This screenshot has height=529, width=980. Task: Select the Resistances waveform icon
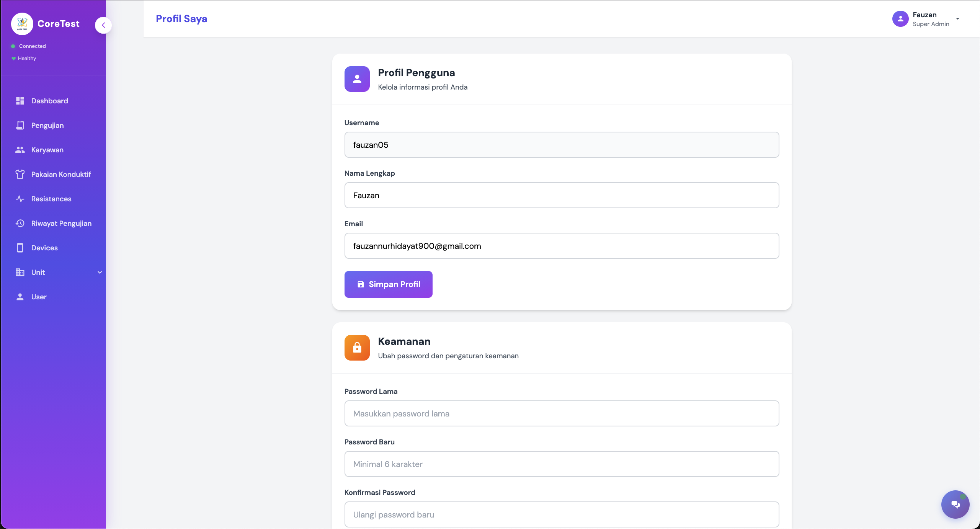(20, 199)
